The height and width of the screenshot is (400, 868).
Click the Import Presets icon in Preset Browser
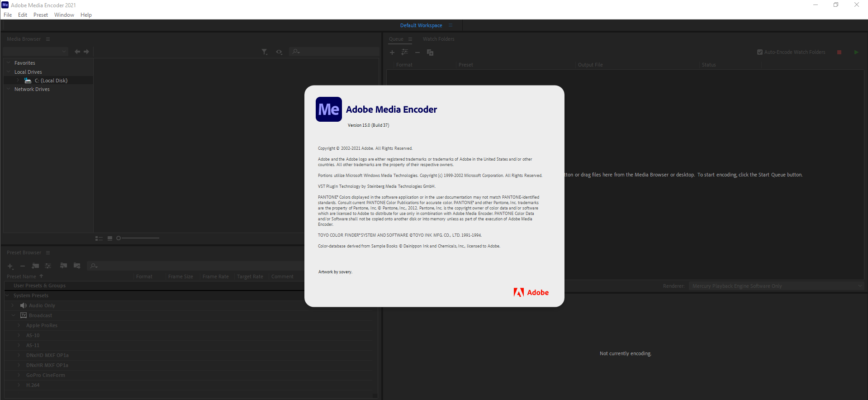64,266
